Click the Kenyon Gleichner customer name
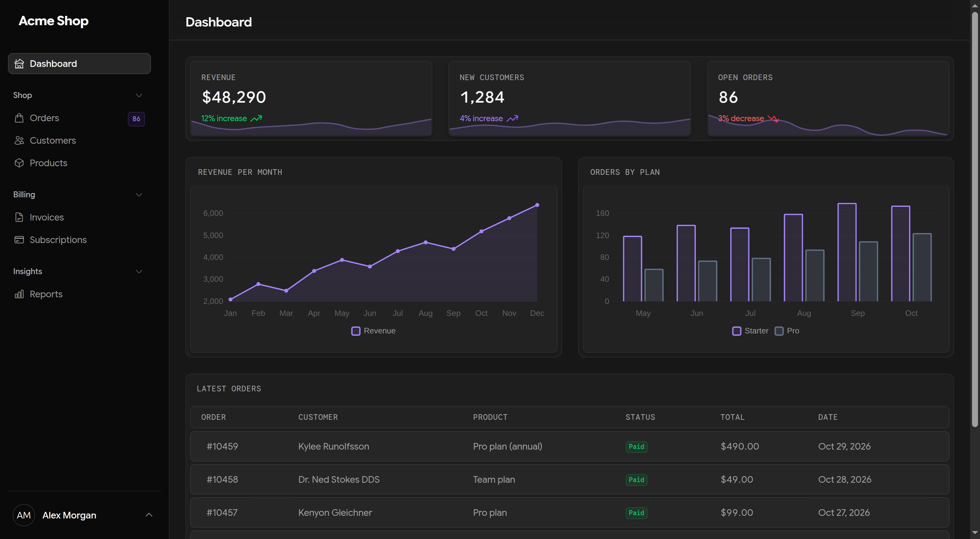Image resolution: width=980 pixels, height=539 pixels. [x=335, y=513]
